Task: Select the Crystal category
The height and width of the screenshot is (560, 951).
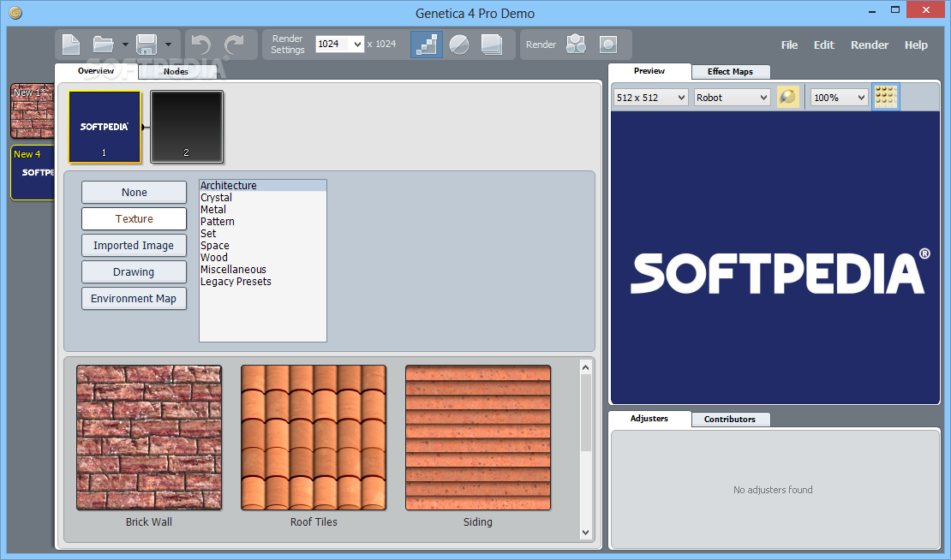Action: tap(263, 198)
